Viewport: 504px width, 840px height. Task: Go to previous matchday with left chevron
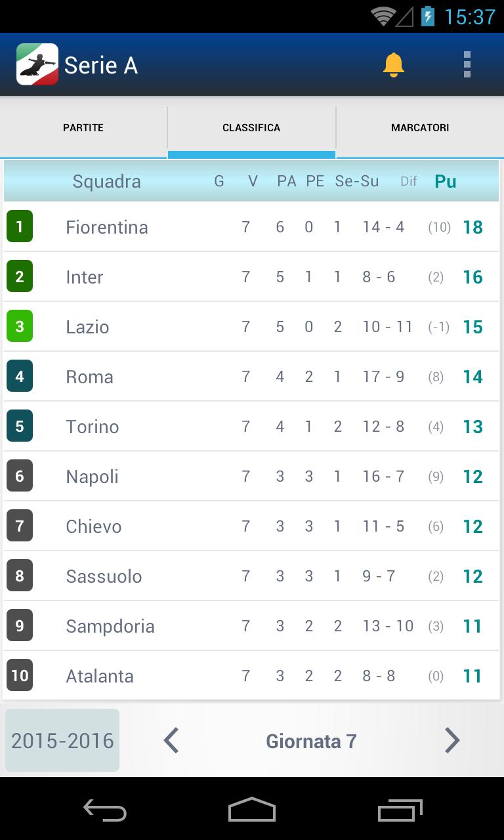tap(171, 740)
